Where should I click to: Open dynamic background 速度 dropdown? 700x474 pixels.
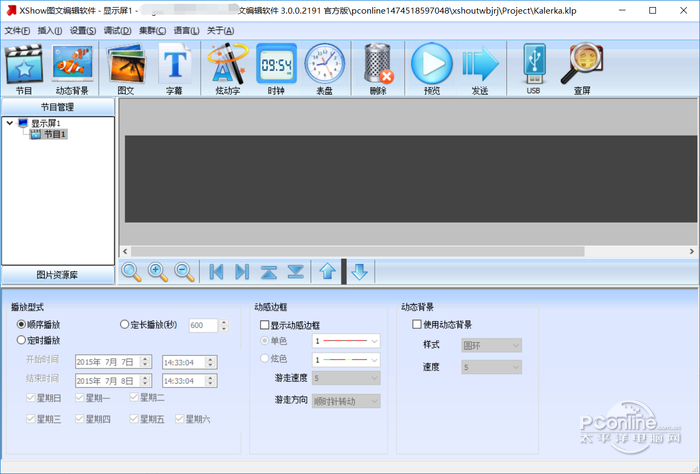coord(492,367)
